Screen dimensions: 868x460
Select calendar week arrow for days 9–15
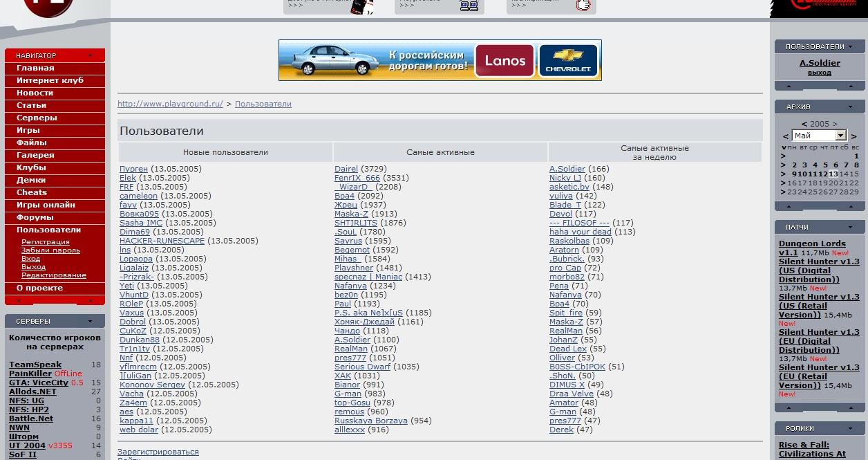783,174
